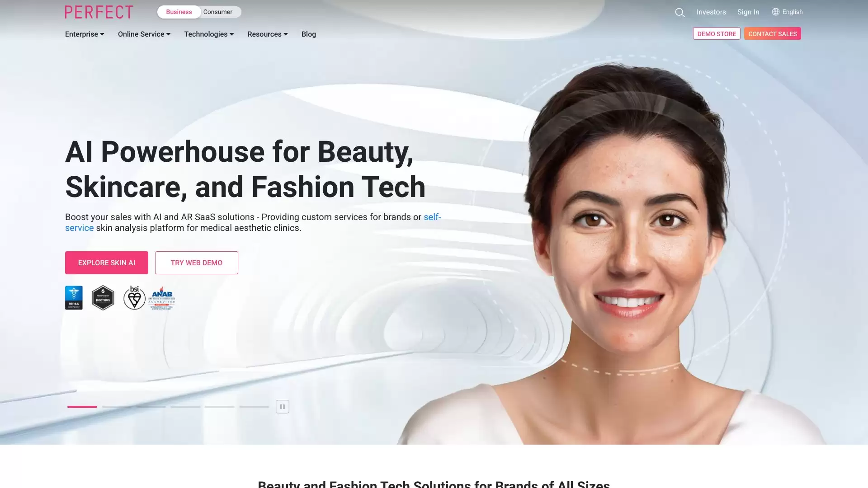
Task: Click the PERFECT logo
Action: [x=99, y=12]
